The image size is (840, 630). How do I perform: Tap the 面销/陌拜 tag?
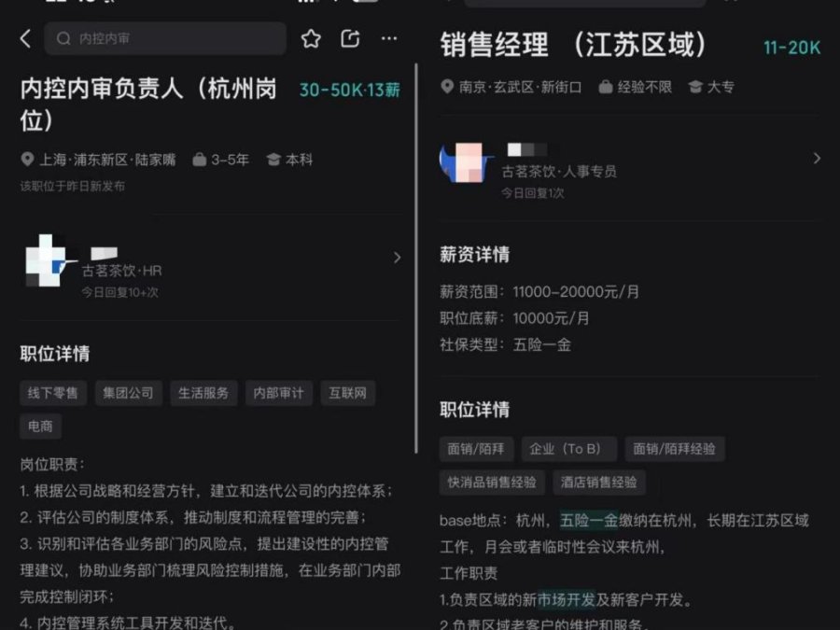coord(476,449)
